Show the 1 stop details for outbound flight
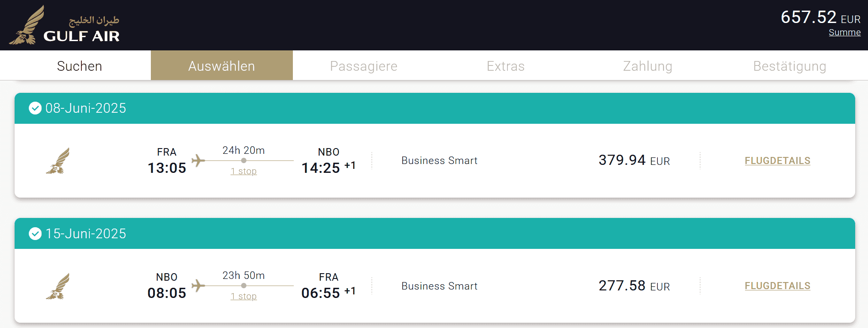 243,171
